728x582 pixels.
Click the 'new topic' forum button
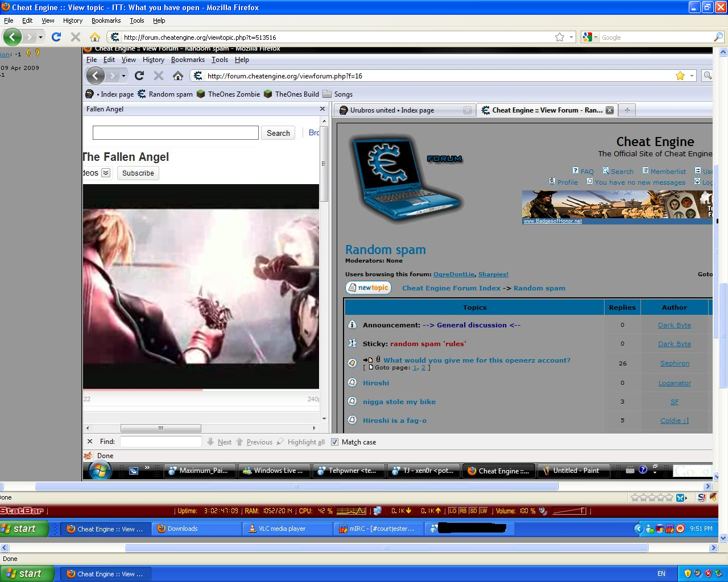pos(368,288)
